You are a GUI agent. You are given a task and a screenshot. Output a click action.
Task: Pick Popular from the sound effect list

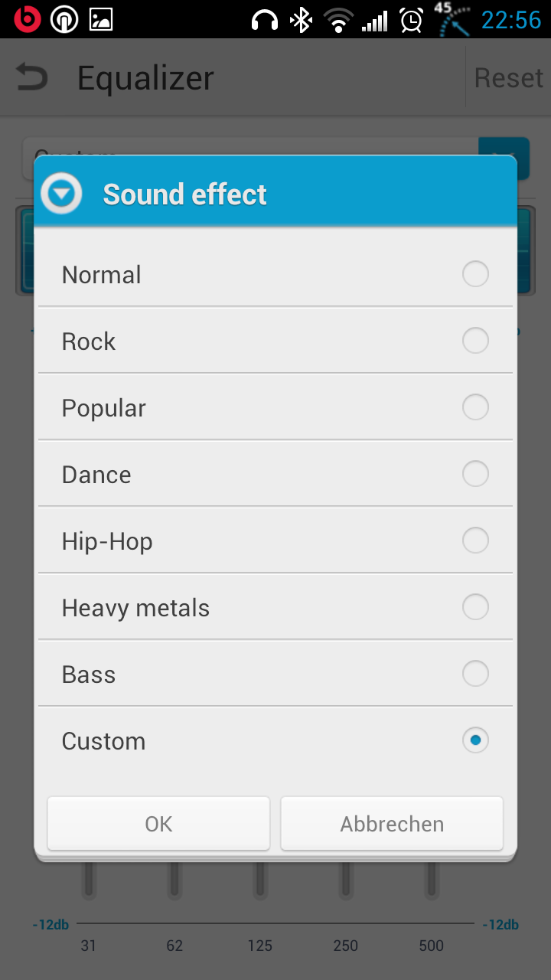click(x=275, y=407)
